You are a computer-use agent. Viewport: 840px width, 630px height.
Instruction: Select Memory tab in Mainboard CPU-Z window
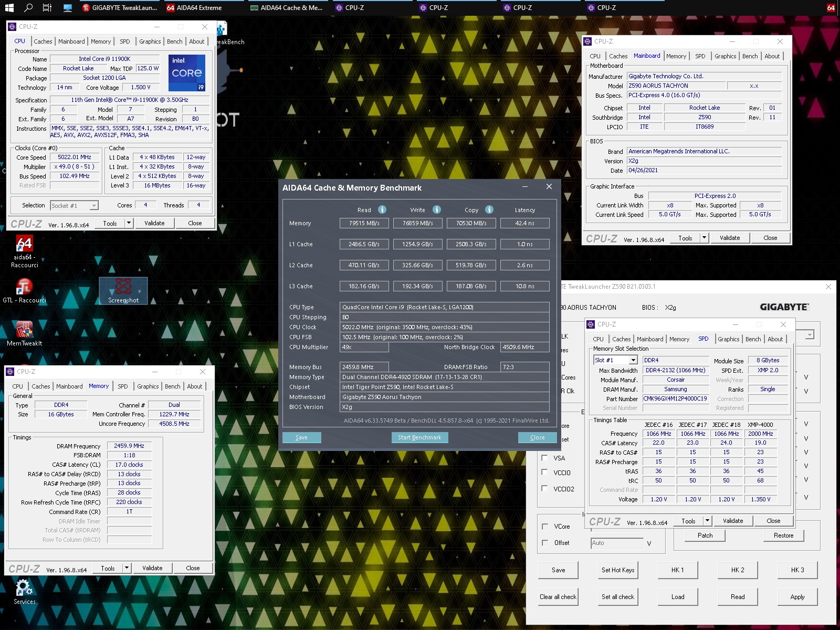click(x=676, y=56)
